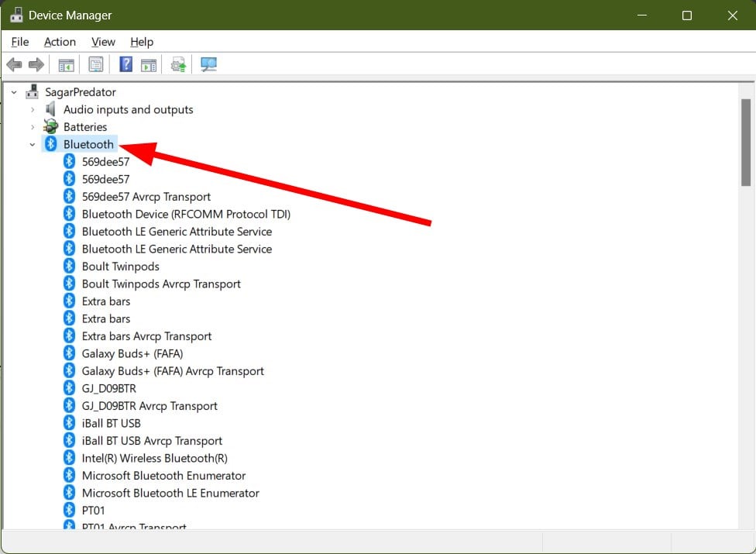The height and width of the screenshot is (554, 756).
Task: Maximize the Device Manager window
Action: (687, 15)
